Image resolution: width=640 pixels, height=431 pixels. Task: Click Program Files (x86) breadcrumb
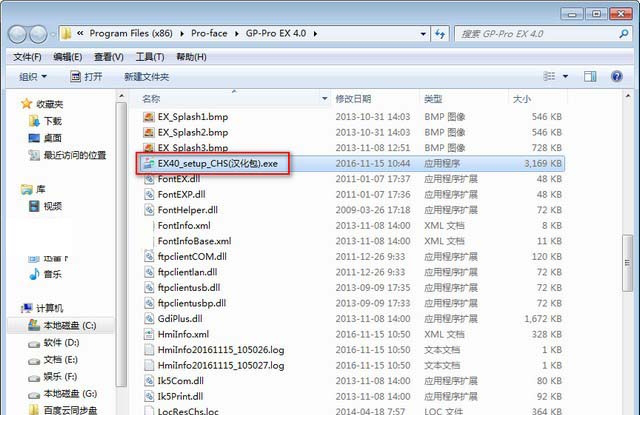tap(131, 33)
